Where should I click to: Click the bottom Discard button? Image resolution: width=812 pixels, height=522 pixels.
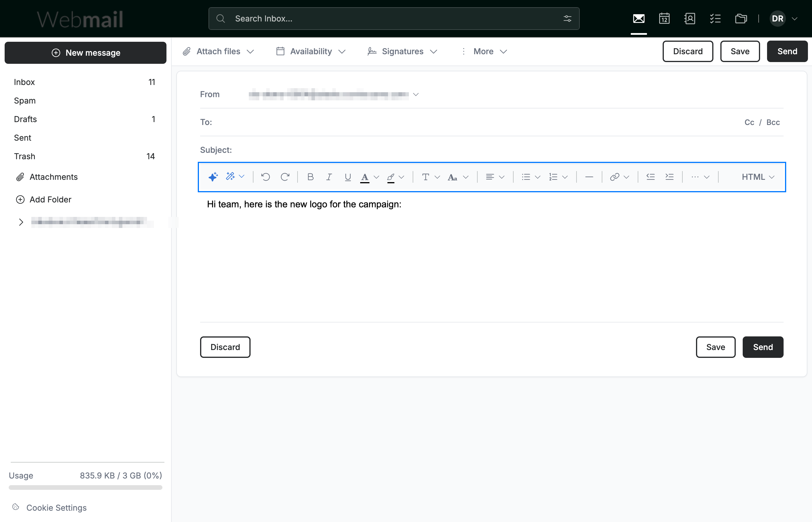coord(225,347)
